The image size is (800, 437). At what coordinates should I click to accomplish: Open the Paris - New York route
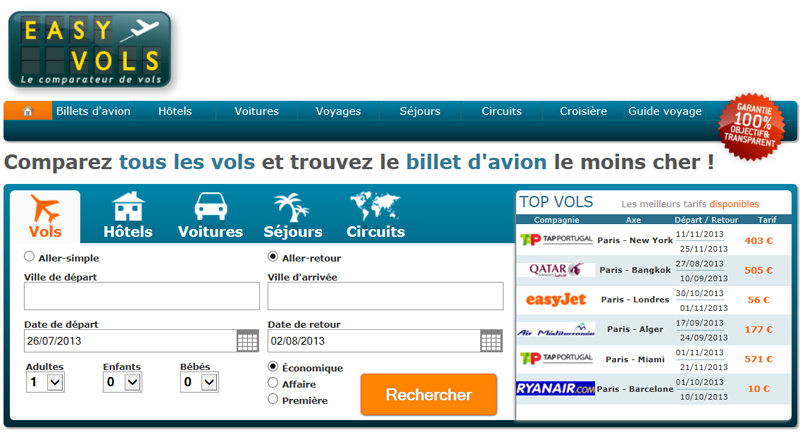[x=635, y=240]
